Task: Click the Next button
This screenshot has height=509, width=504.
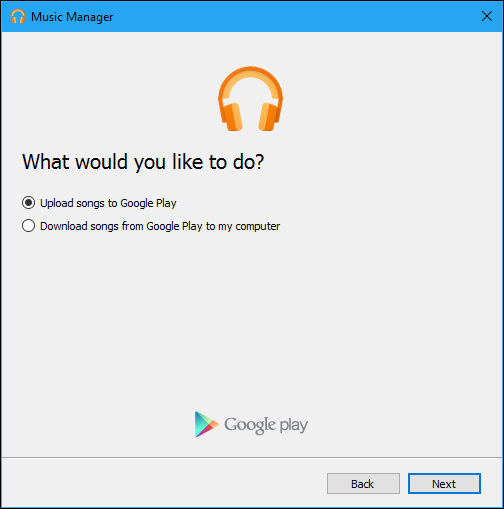Action: pos(444,483)
